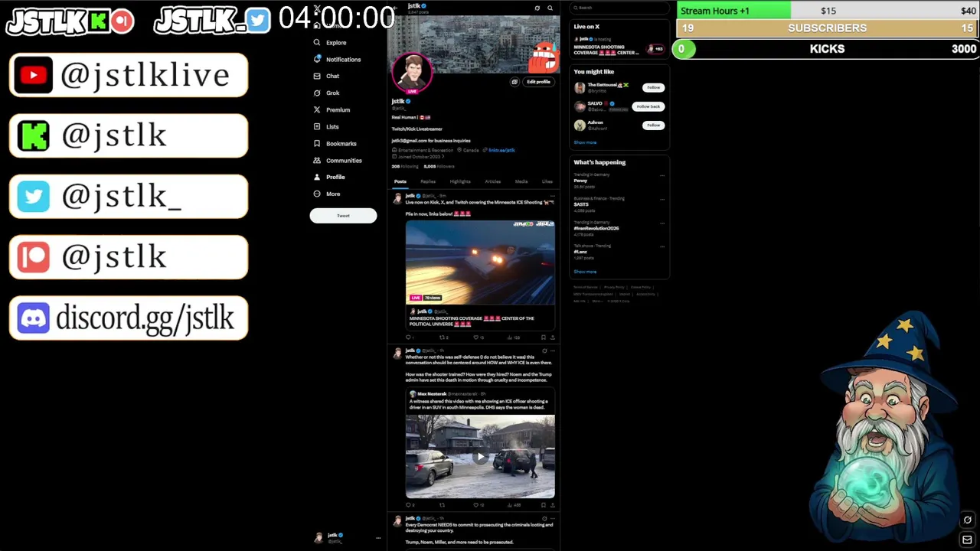Click the Followers count link
This screenshot has height=551, width=980.
point(439,167)
